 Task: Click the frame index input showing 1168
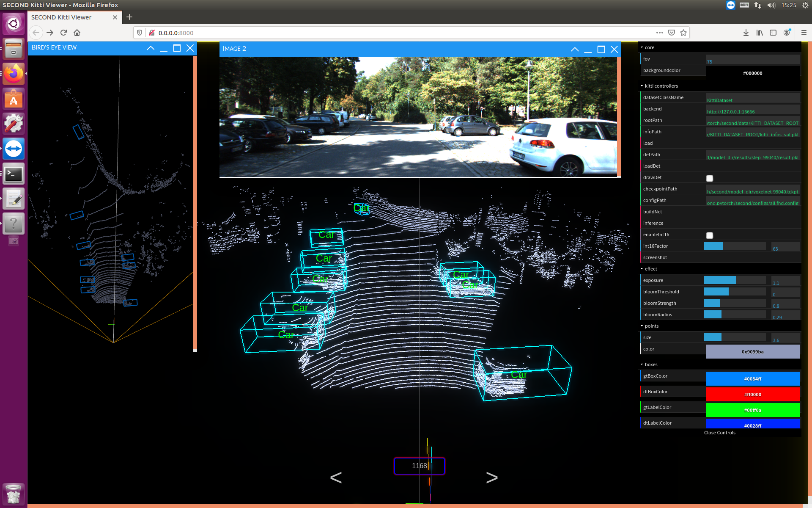click(419, 466)
